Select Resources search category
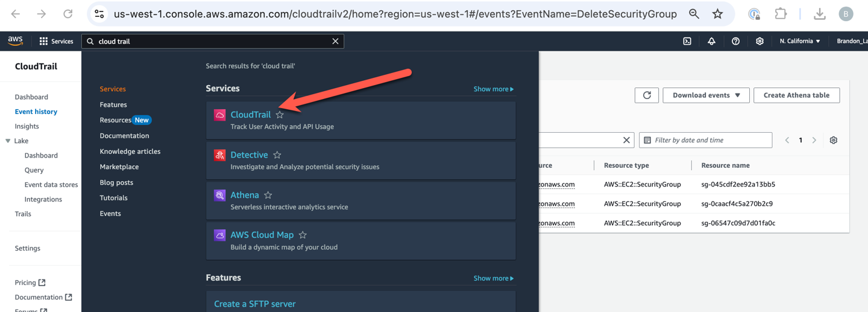This screenshot has height=312, width=868. point(115,120)
